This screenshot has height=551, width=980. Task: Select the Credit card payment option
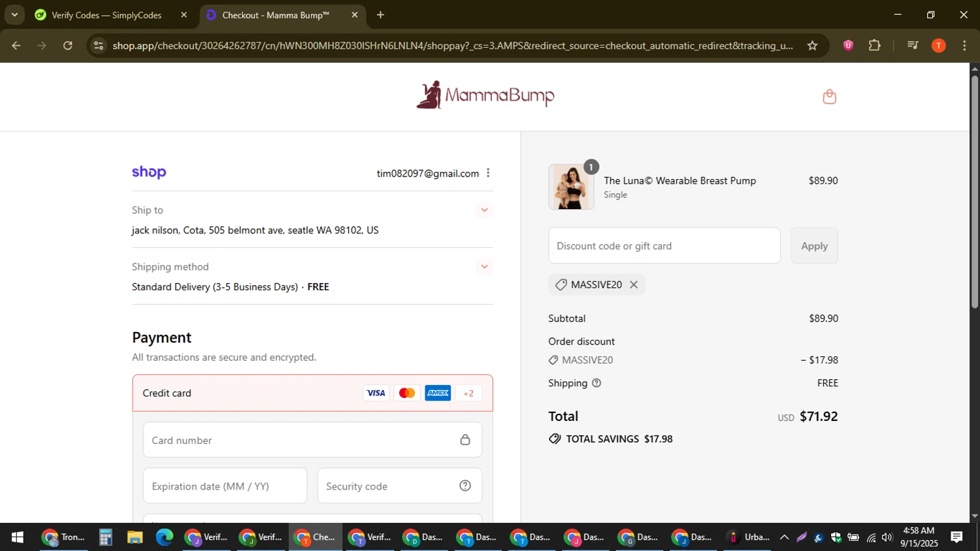pos(312,393)
